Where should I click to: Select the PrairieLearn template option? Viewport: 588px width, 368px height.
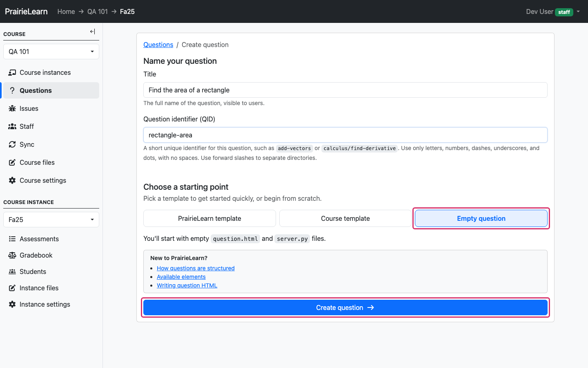pyautogui.click(x=209, y=218)
